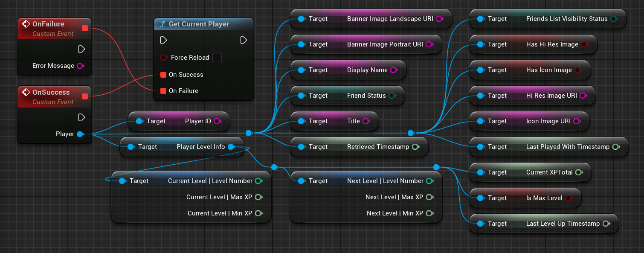The height and width of the screenshot is (253, 644).
Task: Click the OnSuccess red delegate output pin
Action: [84, 96]
